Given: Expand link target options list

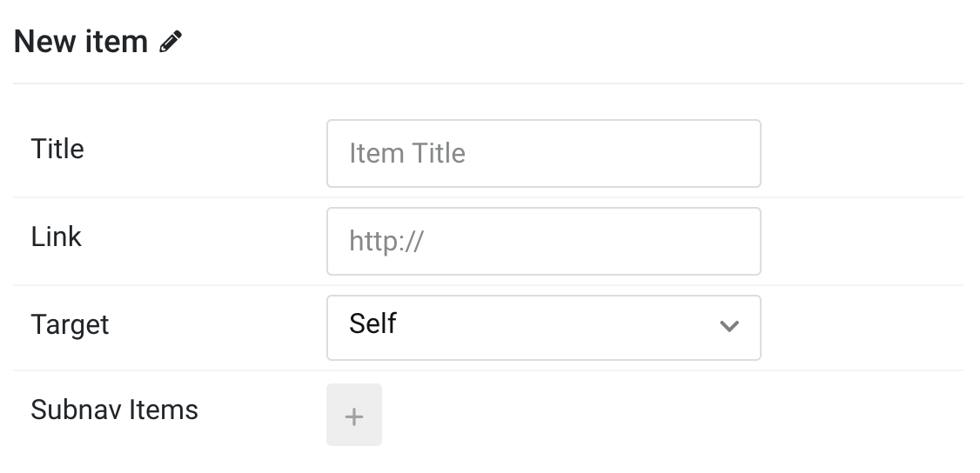Looking at the screenshot, I should point(543,328).
